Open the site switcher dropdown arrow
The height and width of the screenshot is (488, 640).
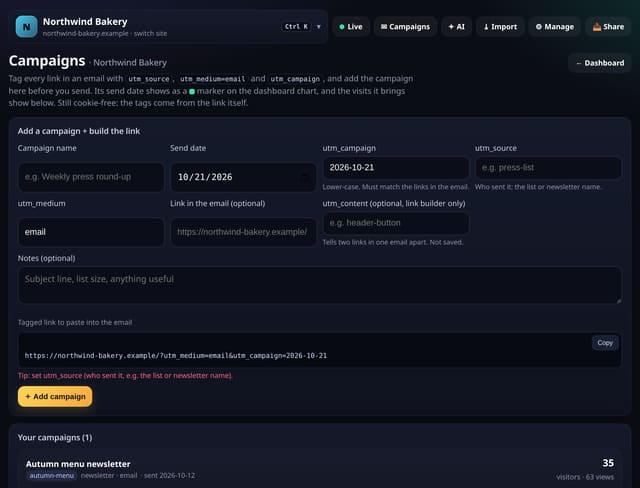[x=319, y=27]
